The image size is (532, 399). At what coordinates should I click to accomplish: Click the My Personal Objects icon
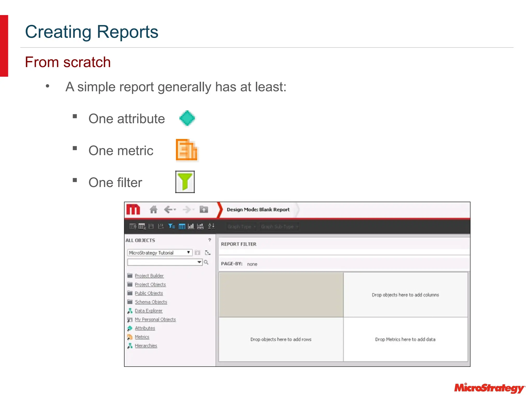pos(130,320)
